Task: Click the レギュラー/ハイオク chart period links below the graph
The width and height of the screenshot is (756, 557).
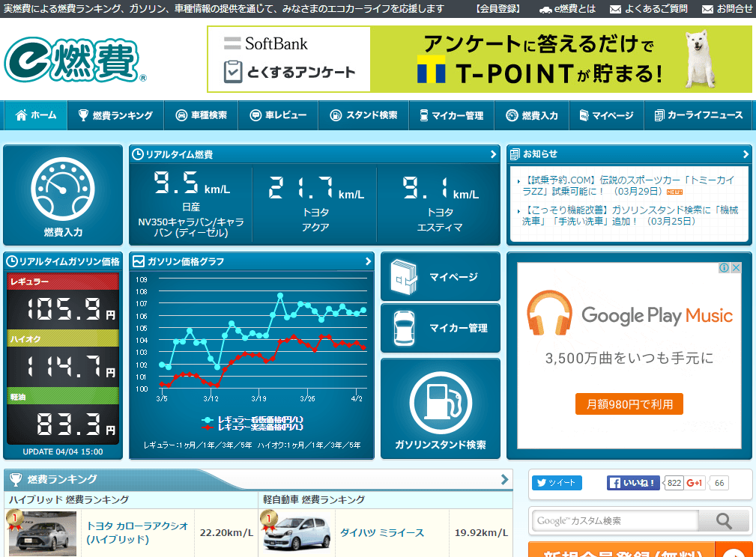Action: click(252, 445)
